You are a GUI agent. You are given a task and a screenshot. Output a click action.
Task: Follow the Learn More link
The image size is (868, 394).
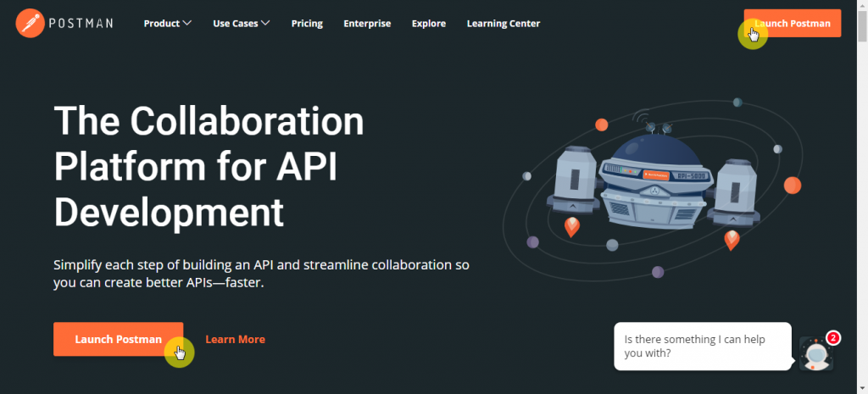coord(236,339)
